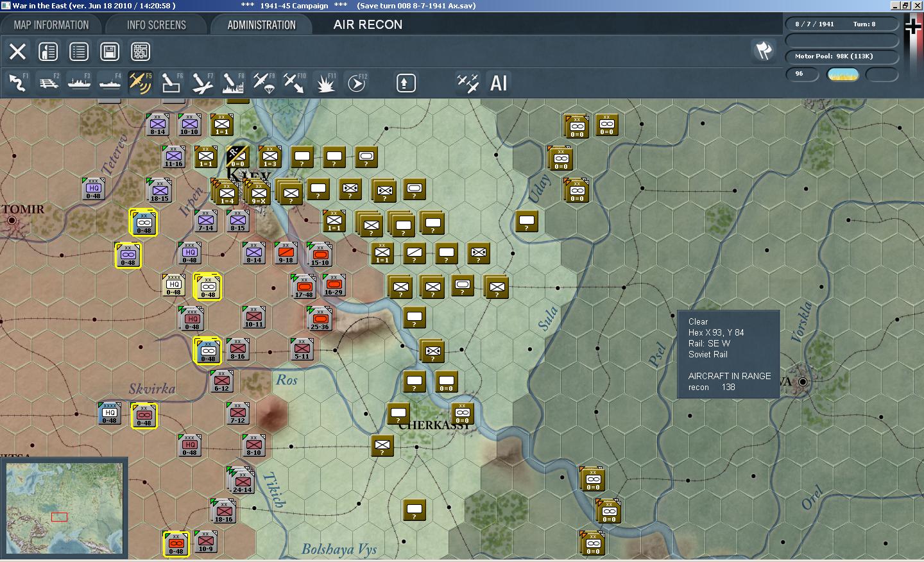The width and height of the screenshot is (924, 562).
Task: Activate F6 bomb unit mode
Action: click(171, 83)
